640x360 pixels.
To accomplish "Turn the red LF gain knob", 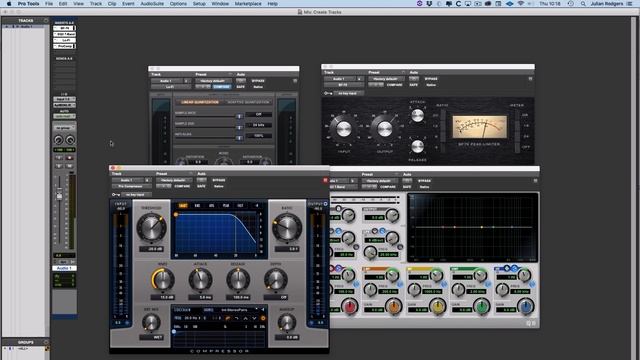I will tap(350, 307).
